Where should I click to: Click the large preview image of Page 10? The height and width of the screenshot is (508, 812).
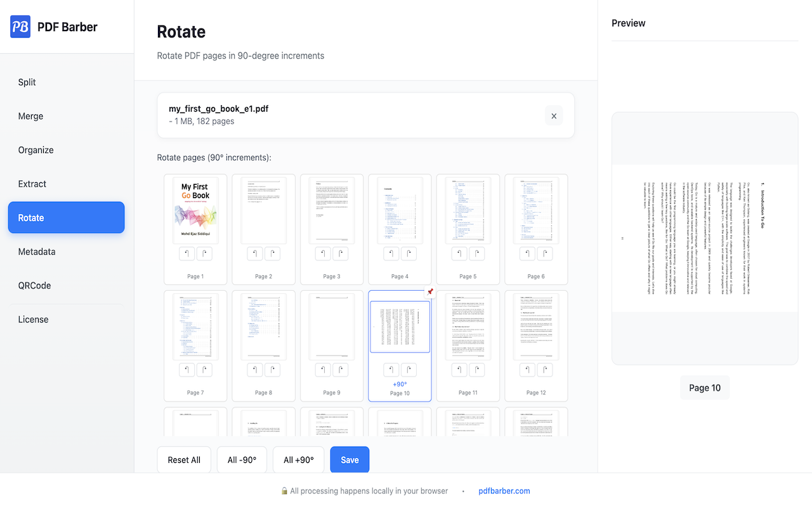pos(705,238)
